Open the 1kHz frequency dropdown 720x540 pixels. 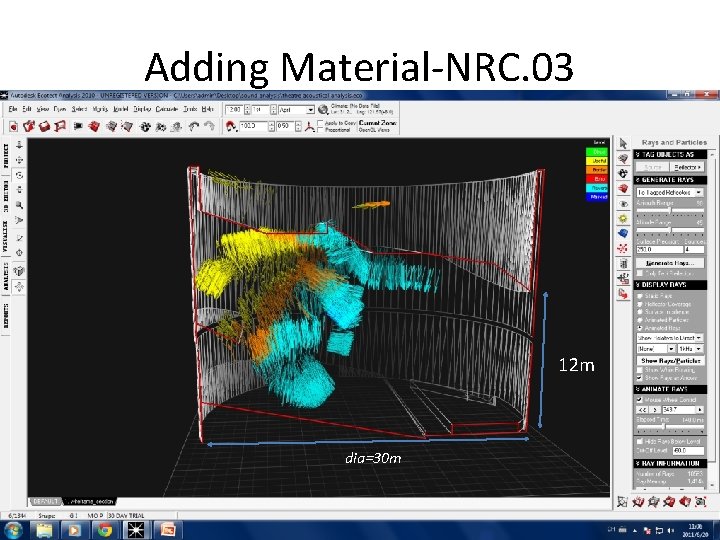coord(690,349)
